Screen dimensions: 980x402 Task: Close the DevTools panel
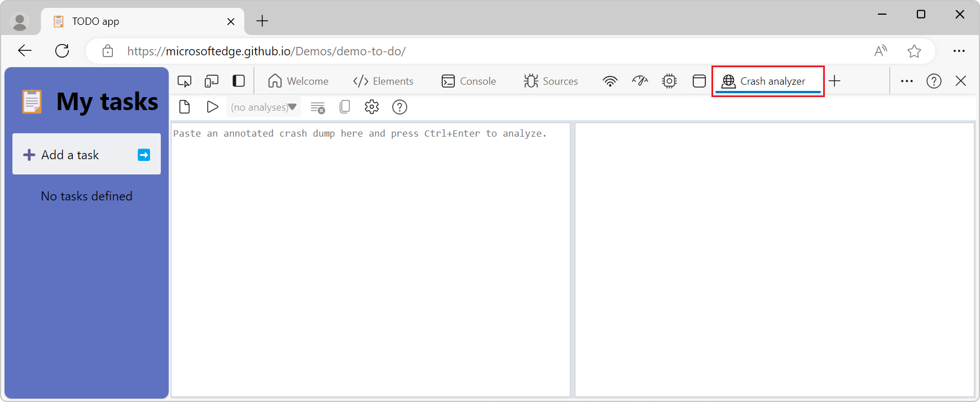961,81
